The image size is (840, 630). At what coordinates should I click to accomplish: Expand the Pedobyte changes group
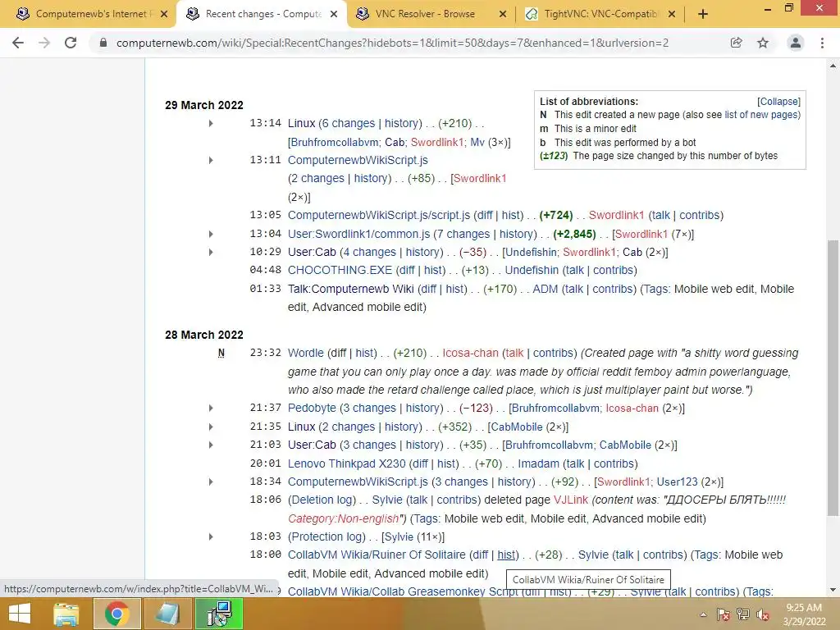211,409
